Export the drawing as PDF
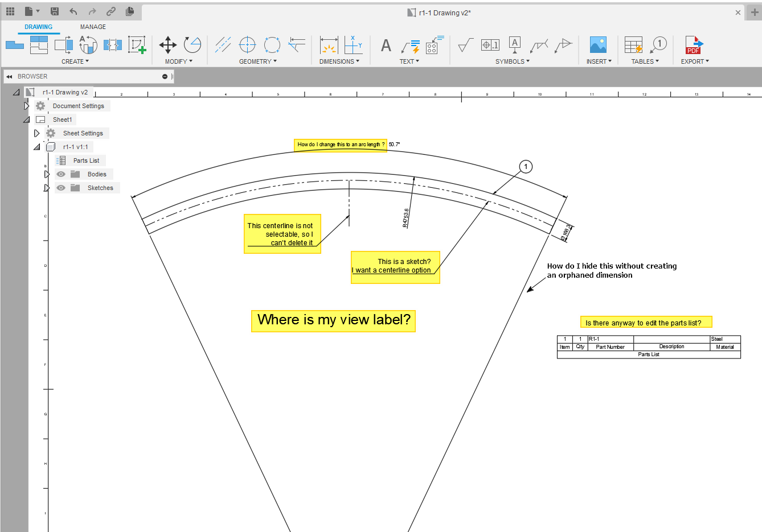Viewport: 762px width, 532px height. click(x=694, y=45)
